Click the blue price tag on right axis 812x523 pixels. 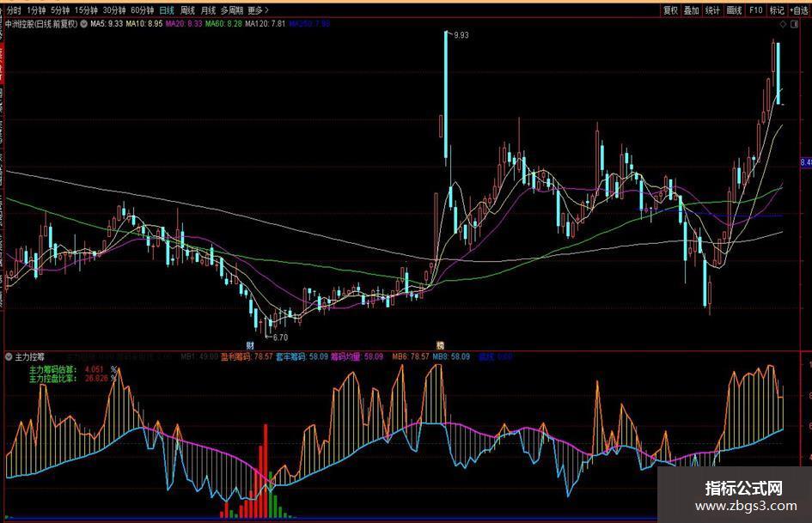[806, 162]
